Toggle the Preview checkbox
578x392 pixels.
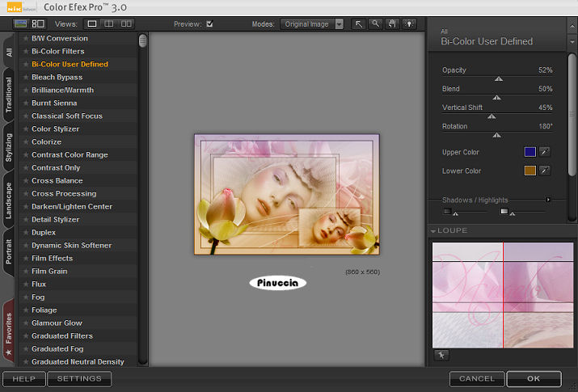pyautogui.click(x=210, y=24)
